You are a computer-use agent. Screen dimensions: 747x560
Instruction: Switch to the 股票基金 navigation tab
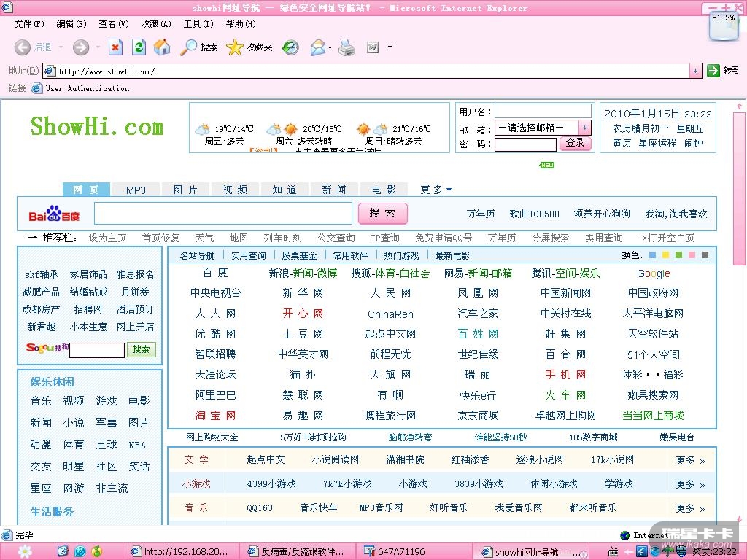click(299, 255)
